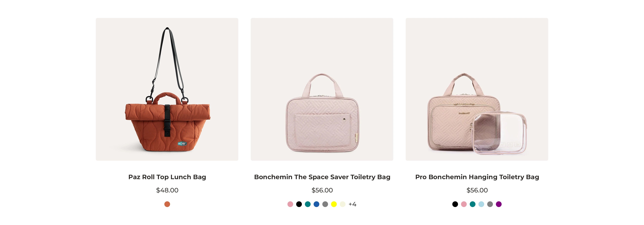Choose the pink swatch on Space Saver Bag
The height and width of the screenshot is (225, 644).
click(x=290, y=204)
